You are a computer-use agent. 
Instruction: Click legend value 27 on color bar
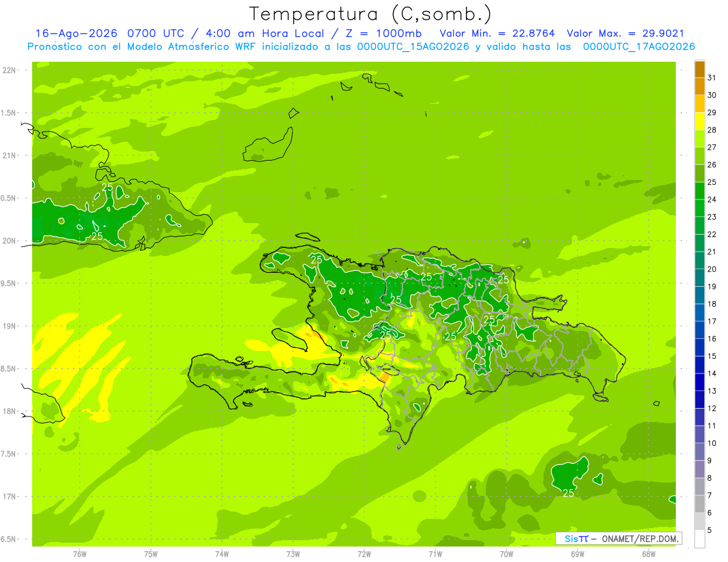pos(712,147)
